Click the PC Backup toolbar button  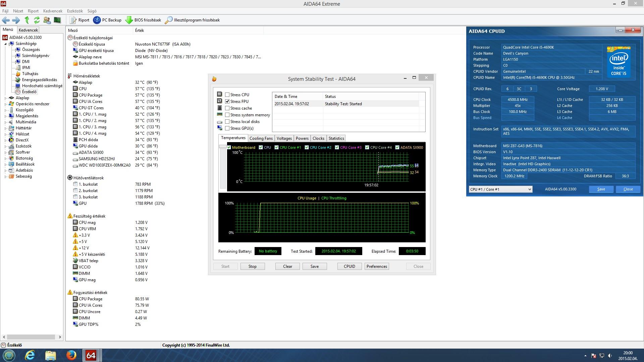[x=107, y=20]
